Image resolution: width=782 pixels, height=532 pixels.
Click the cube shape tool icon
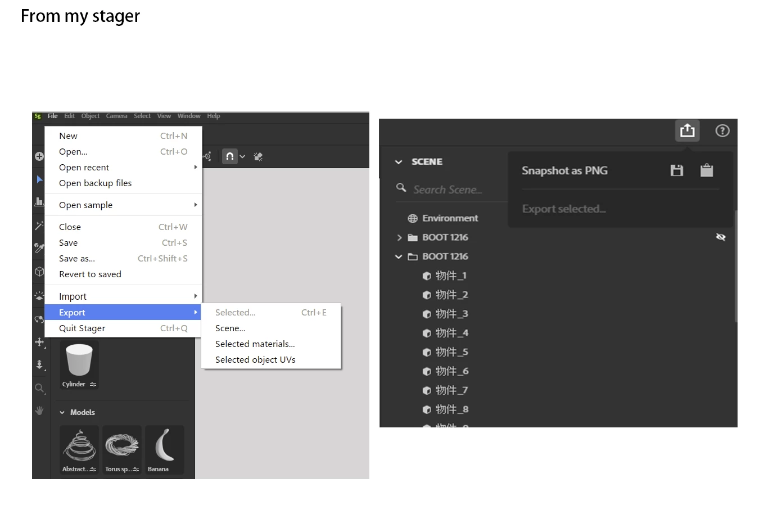click(x=39, y=272)
